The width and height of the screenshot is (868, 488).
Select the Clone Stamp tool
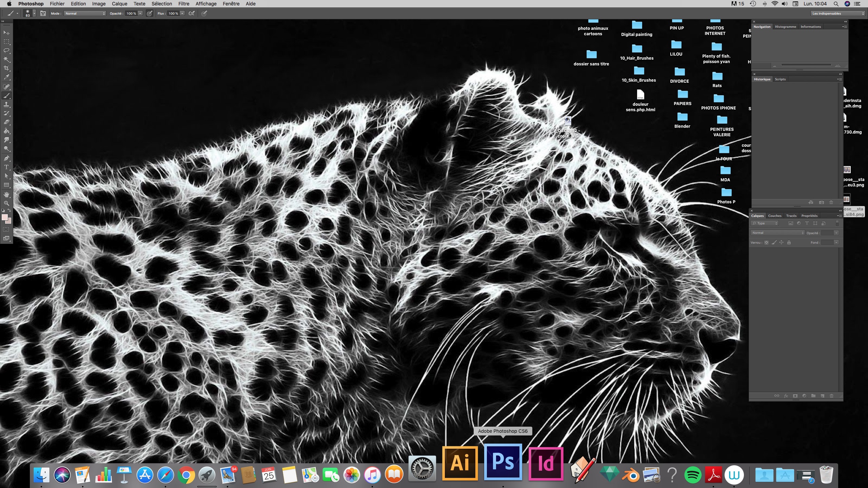click(x=6, y=104)
